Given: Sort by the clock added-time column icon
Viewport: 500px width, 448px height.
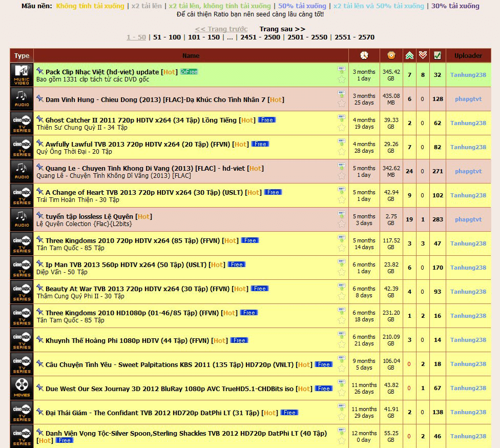Looking at the screenshot, I should pos(364,55).
